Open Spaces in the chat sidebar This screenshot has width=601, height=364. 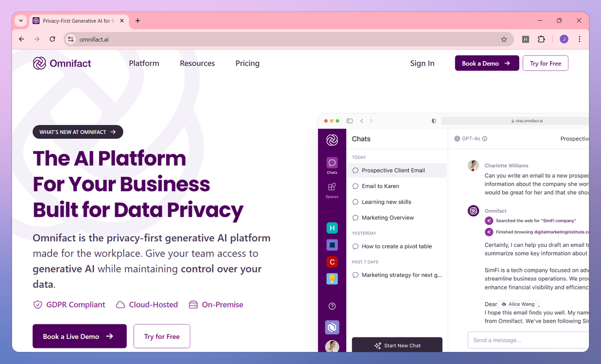(332, 190)
